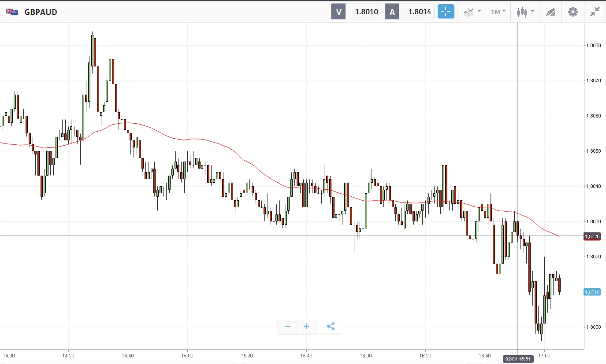Click the 17:00 time axis label
The height and width of the screenshot is (364, 606).
click(544, 355)
